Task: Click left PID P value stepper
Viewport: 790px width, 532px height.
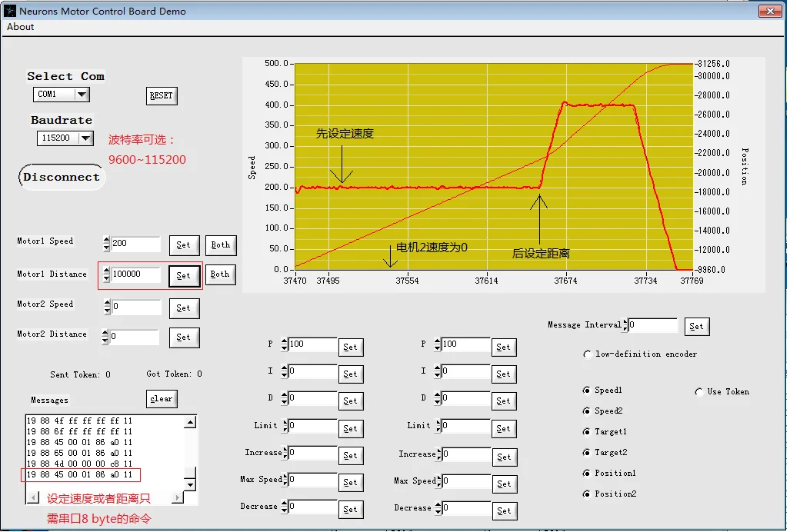Action: (x=284, y=344)
